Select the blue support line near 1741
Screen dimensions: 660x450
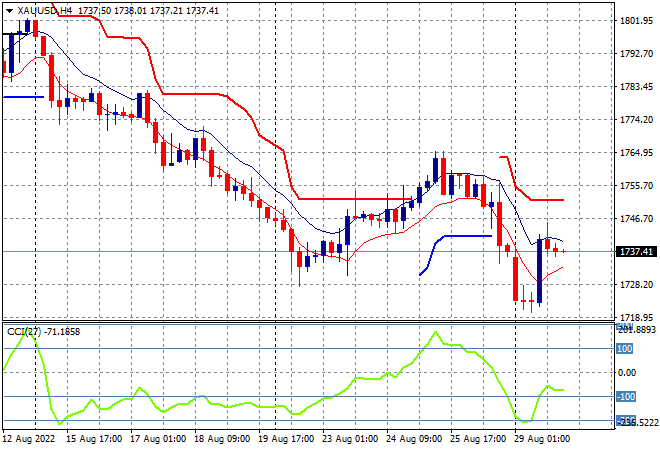(468, 236)
